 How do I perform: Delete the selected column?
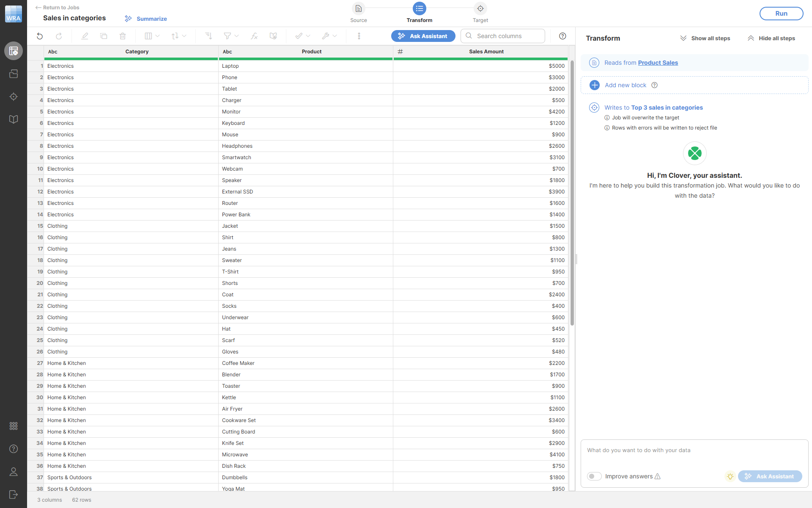click(123, 36)
